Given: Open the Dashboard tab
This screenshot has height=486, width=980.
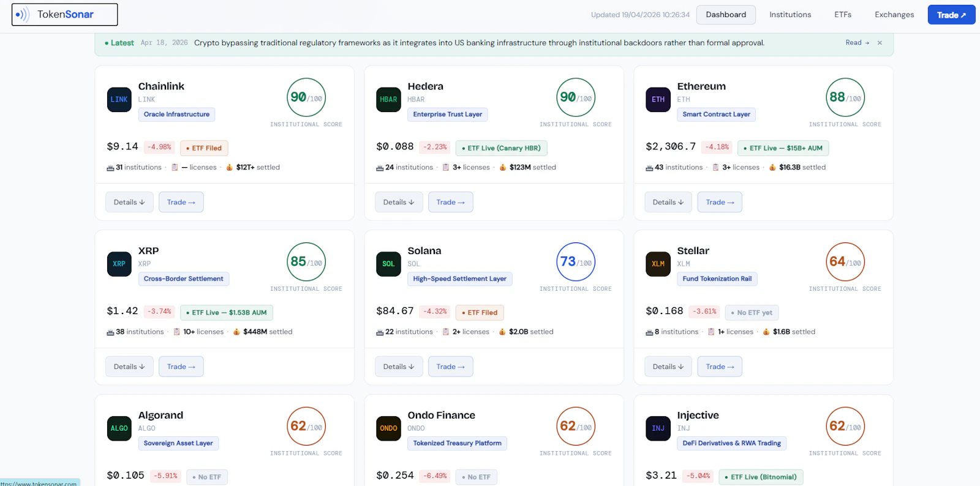Looking at the screenshot, I should [x=726, y=15].
